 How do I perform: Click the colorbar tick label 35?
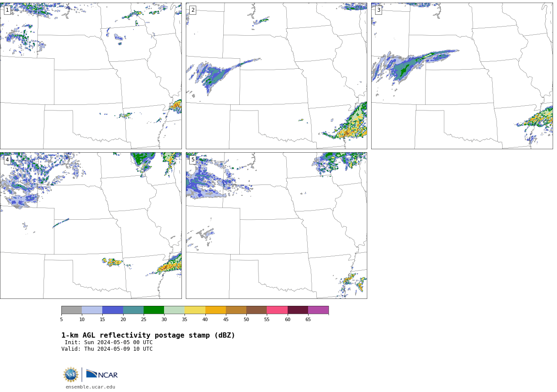(185, 320)
